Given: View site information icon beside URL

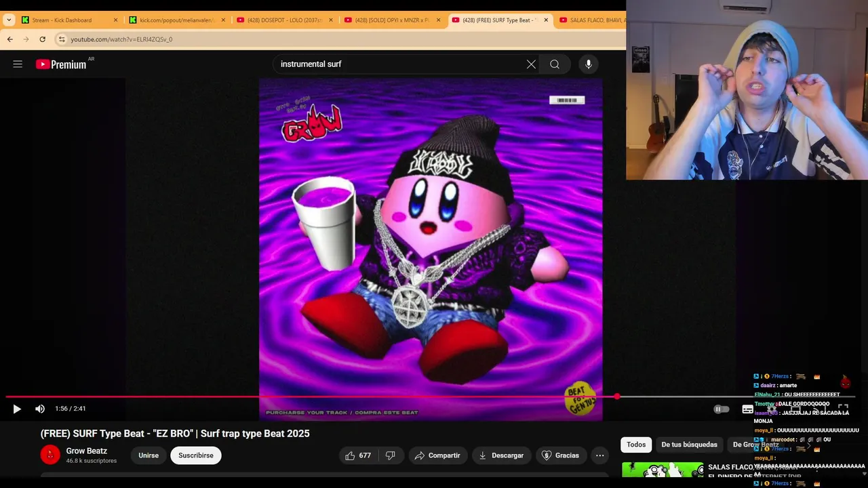Looking at the screenshot, I should (62, 39).
